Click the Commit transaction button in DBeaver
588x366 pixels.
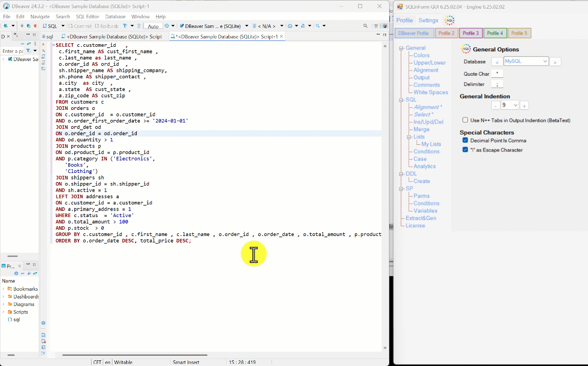point(80,26)
